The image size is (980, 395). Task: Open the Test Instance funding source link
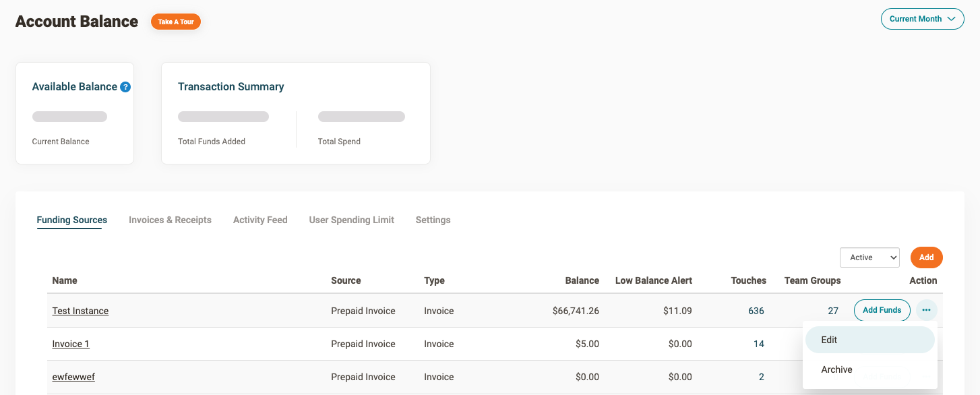click(80, 311)
